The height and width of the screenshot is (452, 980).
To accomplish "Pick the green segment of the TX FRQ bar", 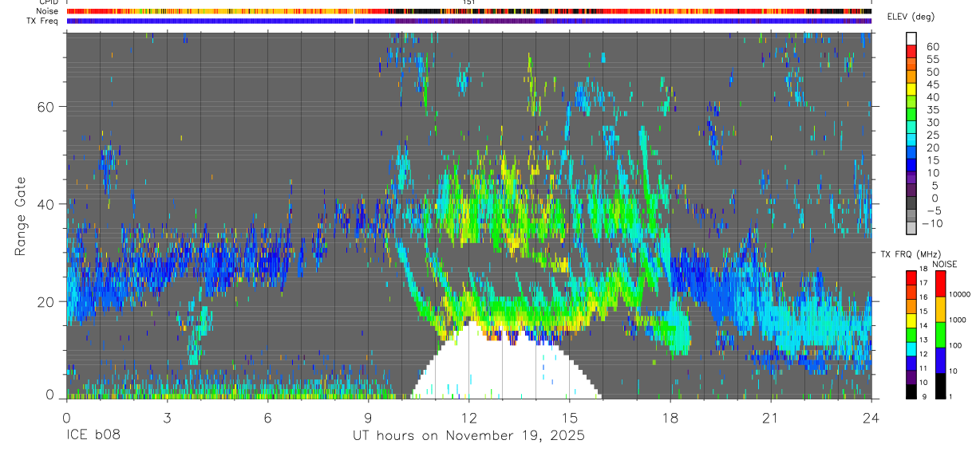I will point(911,335).
